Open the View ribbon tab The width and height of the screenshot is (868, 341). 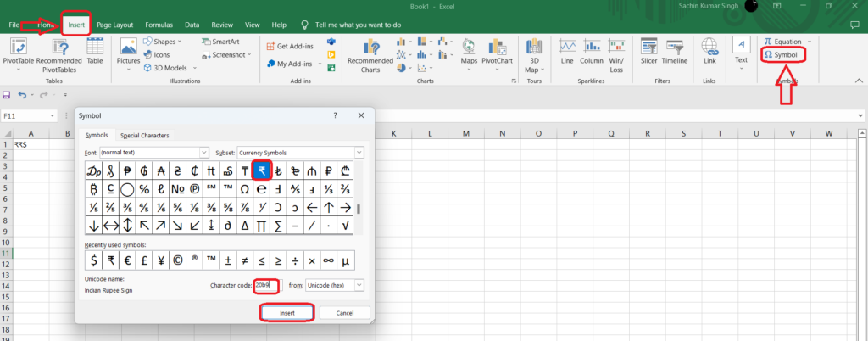pyautogui.click(x=253, y=25)
